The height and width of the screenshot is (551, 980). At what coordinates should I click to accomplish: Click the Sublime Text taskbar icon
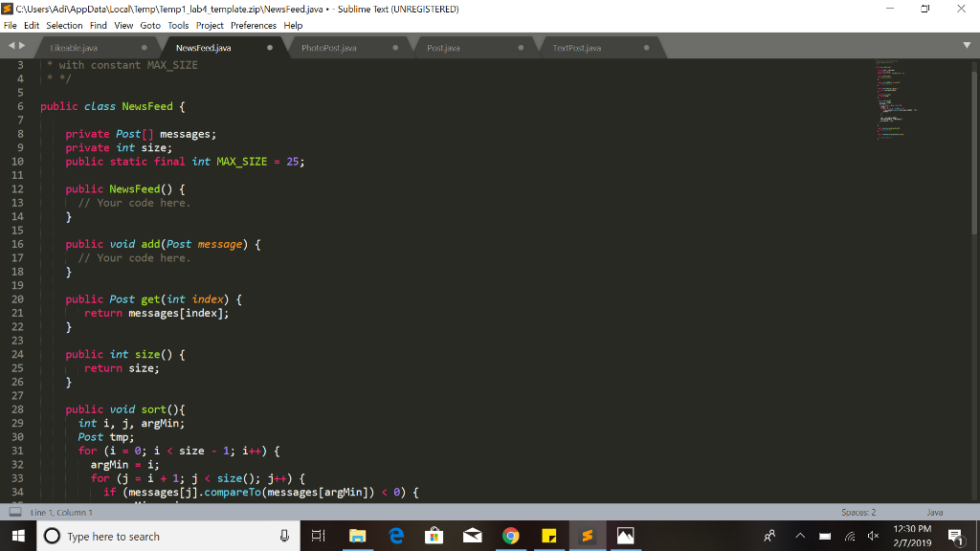point(588,536)
